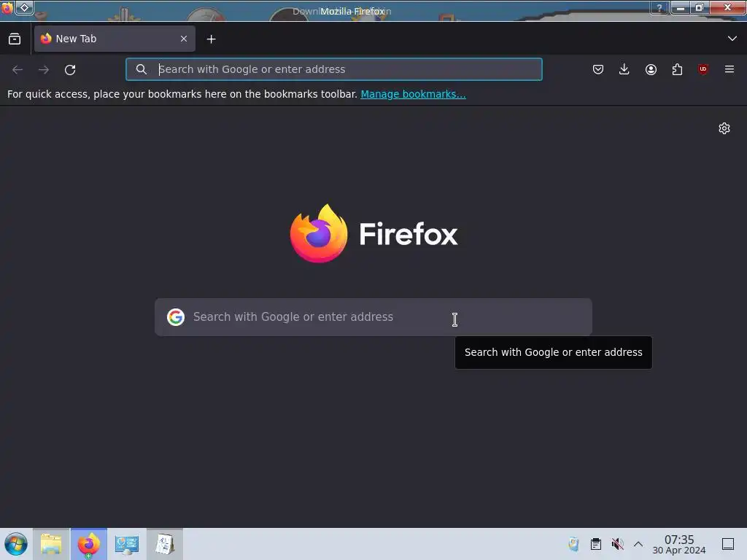Open the notepad document taskbar app

pyautogui.click(x=165, y=544)
